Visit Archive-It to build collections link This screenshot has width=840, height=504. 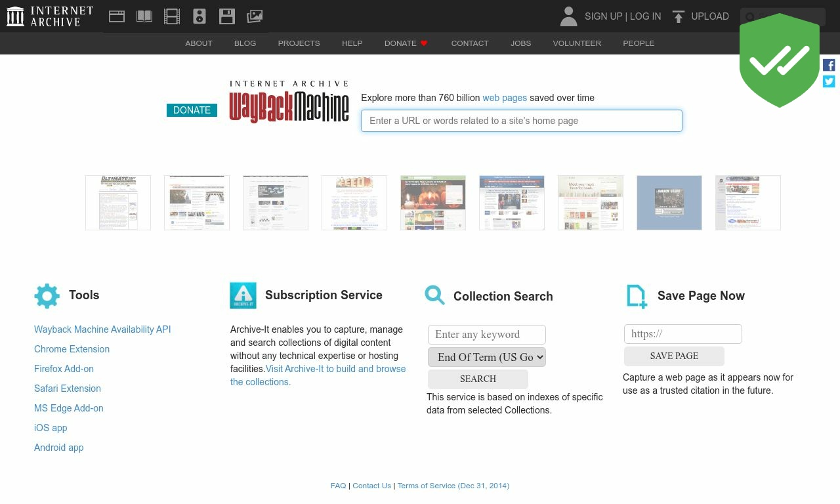[x=318, y=375]
